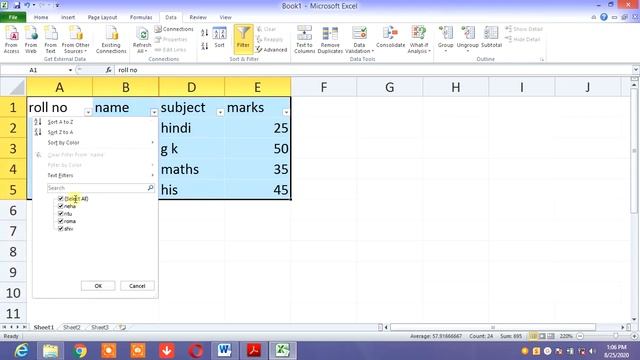Open the Sort dialog button
The image size is (640, 360).
(219, 38)
